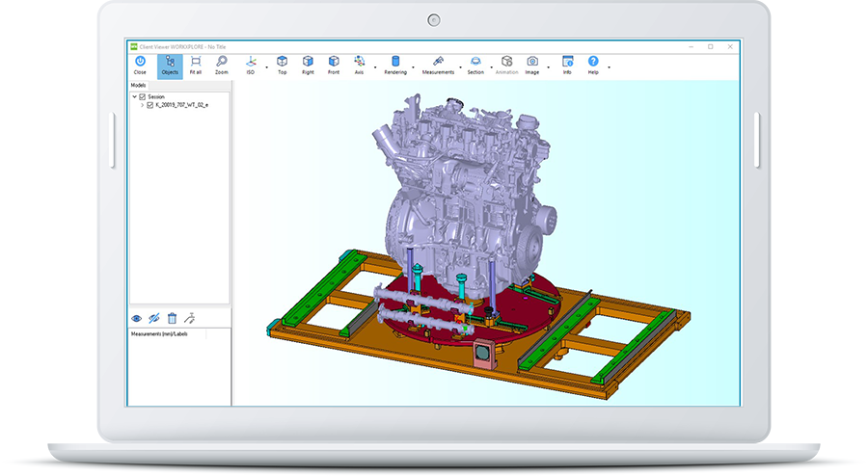Uncheck the Session checkbox

tap(143, 96)
